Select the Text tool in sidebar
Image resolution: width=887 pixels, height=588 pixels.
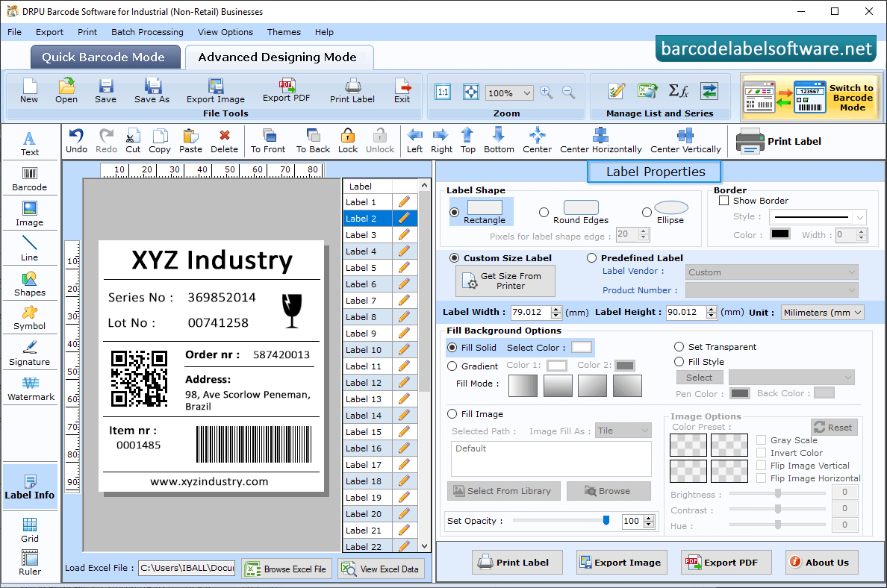tap(29, 143)
